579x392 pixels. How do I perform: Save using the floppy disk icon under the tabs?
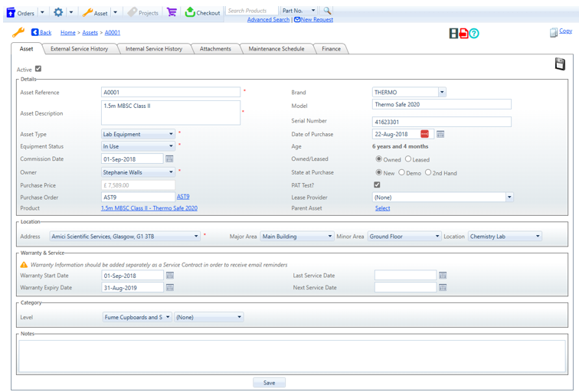pyautogui.click(x=560, y=64)
